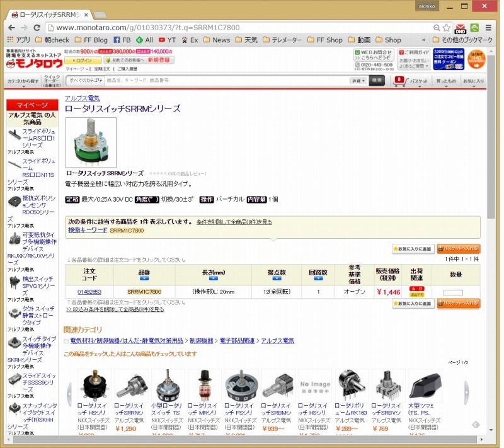504x448 pixels.
Task: Click the 検索キーワード link
Action: tap(88, 230)
